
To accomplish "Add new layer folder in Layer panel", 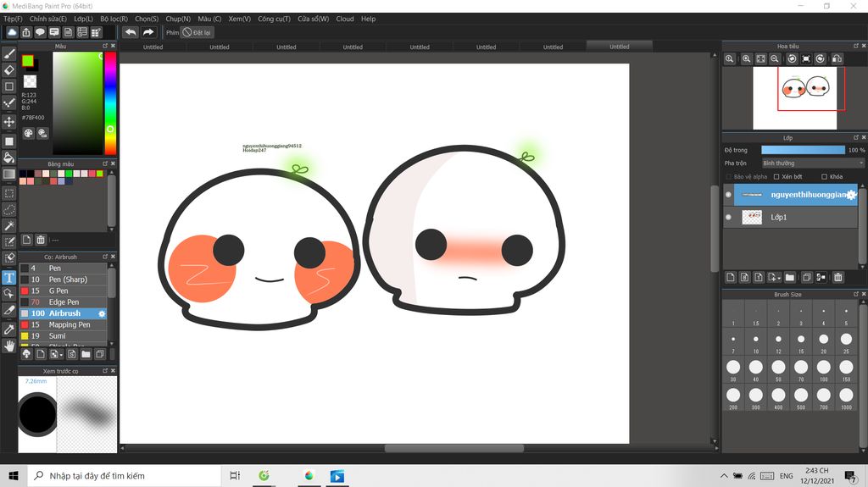I will pos(790,277).
